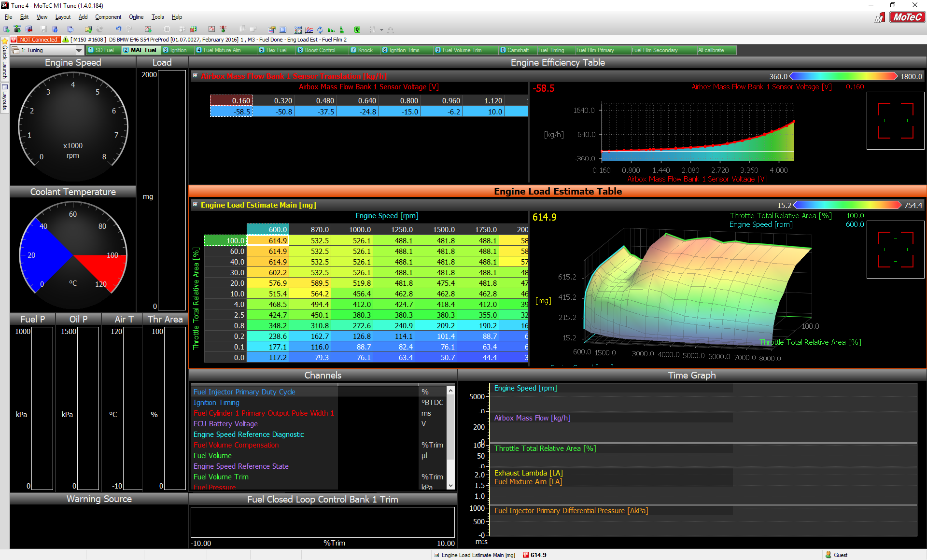Click Fuel Closed Loop Trim bar gauge
Screen dimensions: 927x560
click(x=323, y=522)
